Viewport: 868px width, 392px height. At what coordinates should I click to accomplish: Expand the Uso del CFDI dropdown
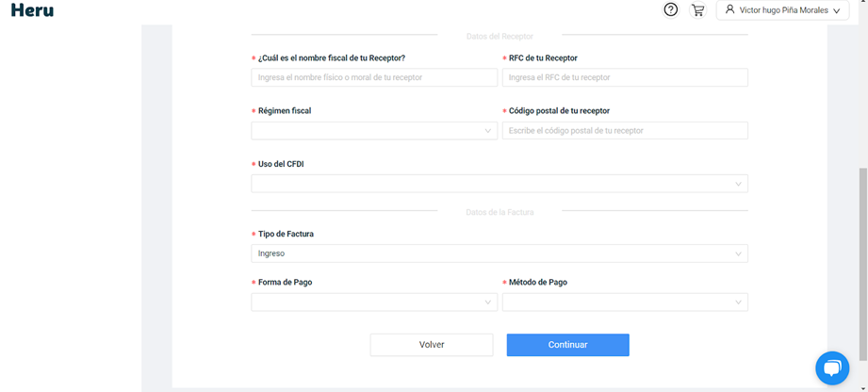[500, 184]
